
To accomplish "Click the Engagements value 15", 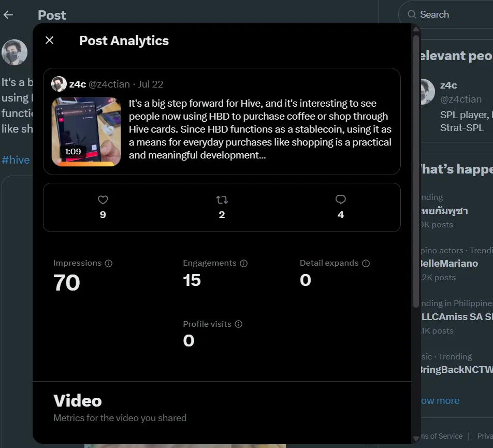I will [192, 280].
